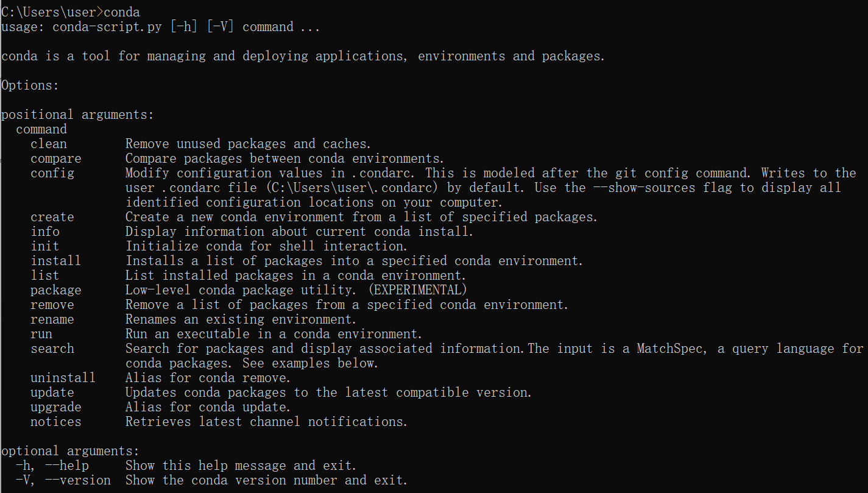Image resolution: width=868 pixels, height=493 pixels.
Task: Click the 'run' command word
Action: pos(41,334)
